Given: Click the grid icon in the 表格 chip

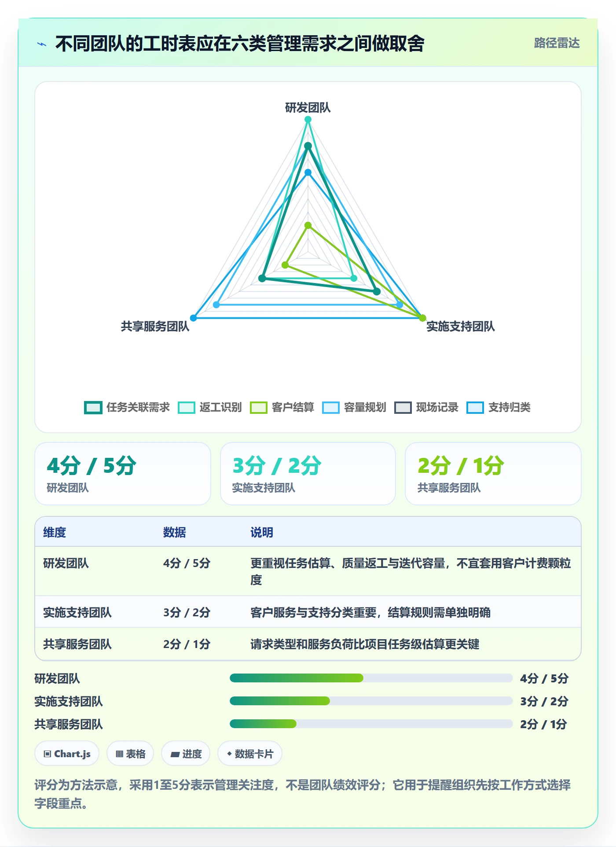Looking at the screenshot, I should [119, 754].
